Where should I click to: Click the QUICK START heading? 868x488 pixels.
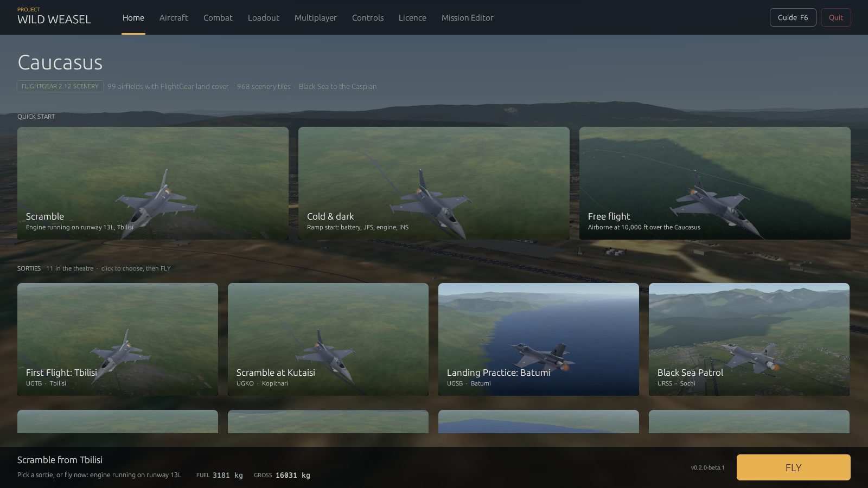pyautogui.click(x=36, y=117)
